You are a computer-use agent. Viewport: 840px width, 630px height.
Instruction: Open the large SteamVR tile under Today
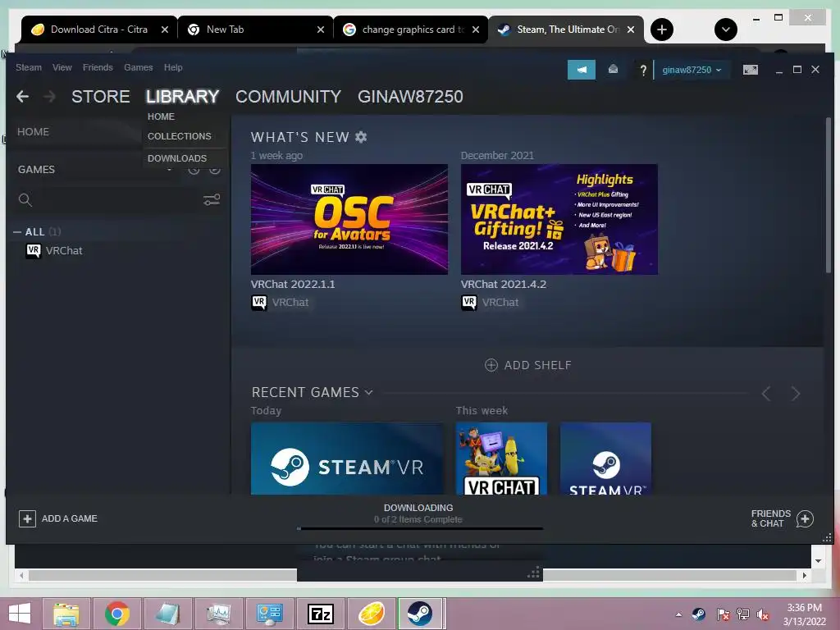tap(347, 459)
